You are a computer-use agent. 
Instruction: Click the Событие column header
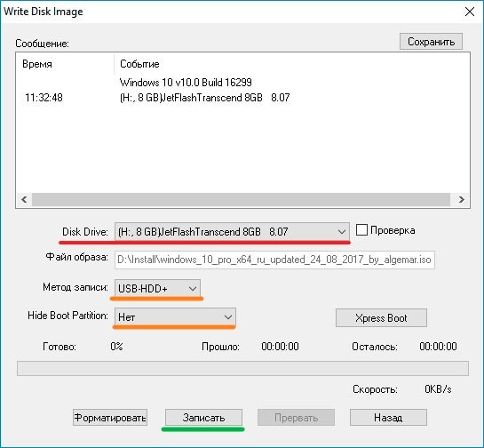coord(139,64)
